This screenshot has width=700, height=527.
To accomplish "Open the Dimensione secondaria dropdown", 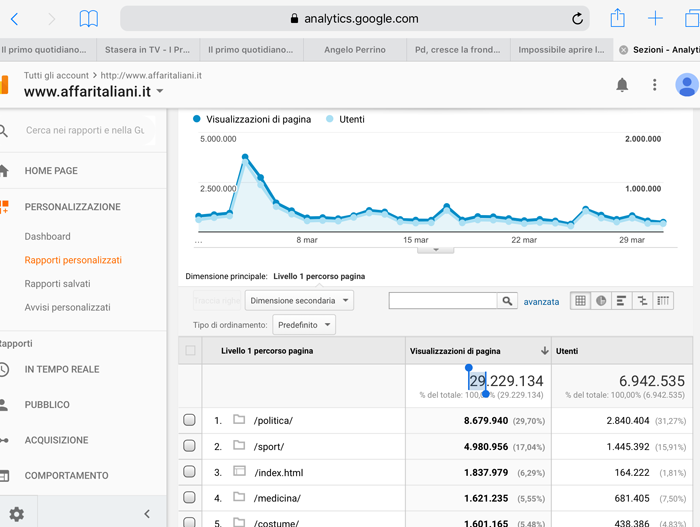I will point(299,301).
